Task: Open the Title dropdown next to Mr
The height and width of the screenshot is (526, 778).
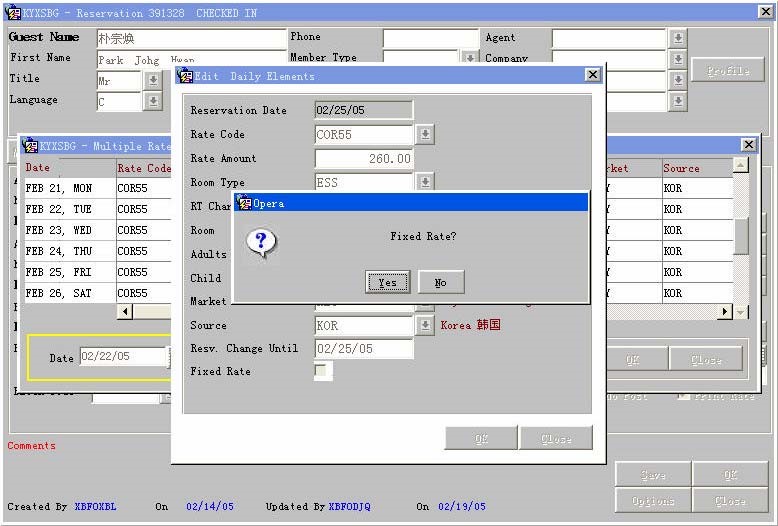Action: click(153, 80)
